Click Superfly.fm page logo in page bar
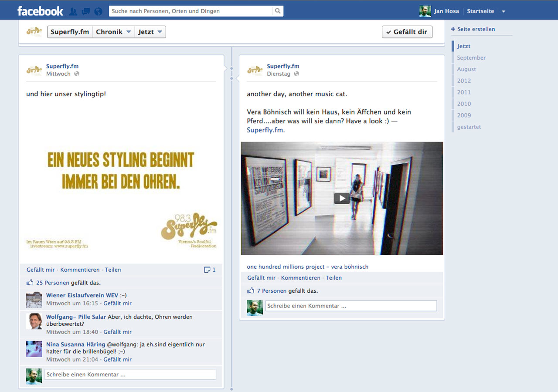 pos(34,31)
